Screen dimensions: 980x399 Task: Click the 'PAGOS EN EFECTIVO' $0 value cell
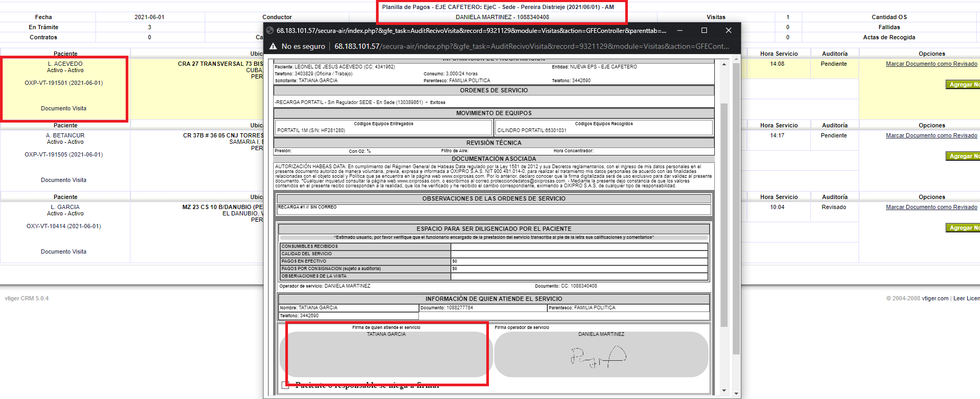579,261
